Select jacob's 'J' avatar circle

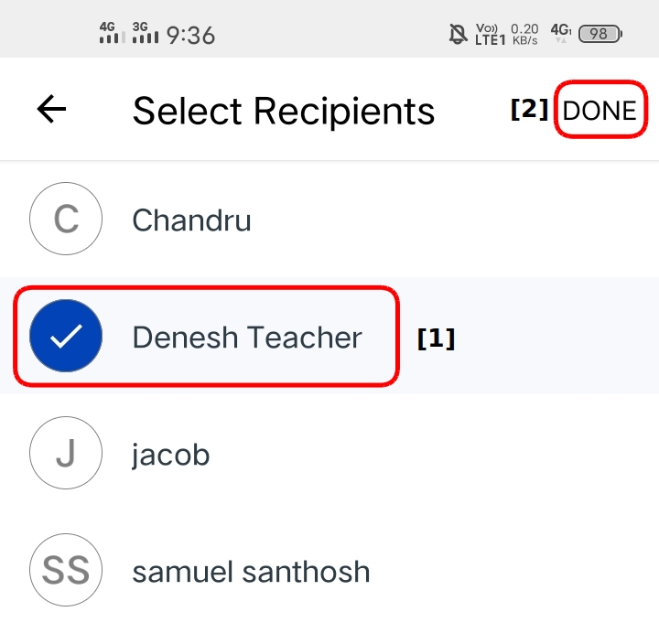pos(66,455)
